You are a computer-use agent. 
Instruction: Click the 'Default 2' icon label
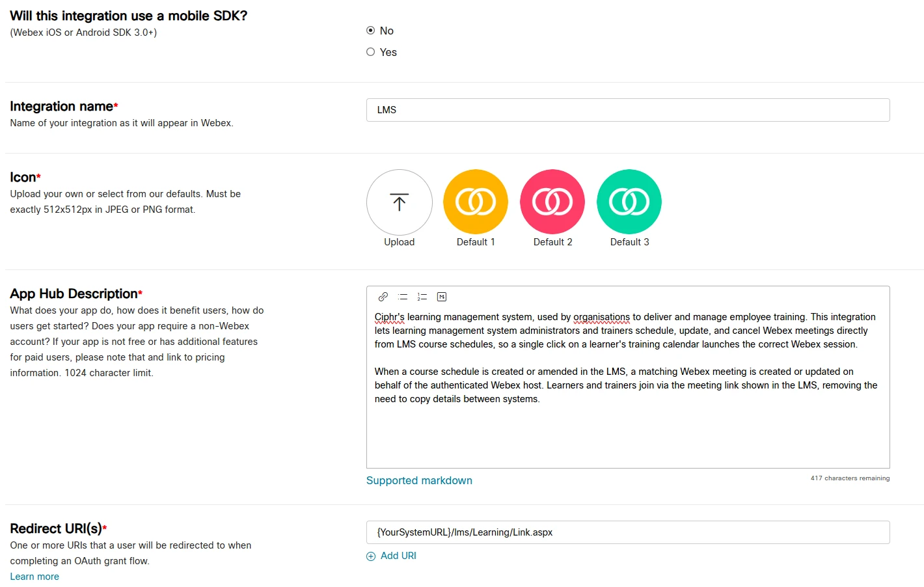(x=552, y=242)
